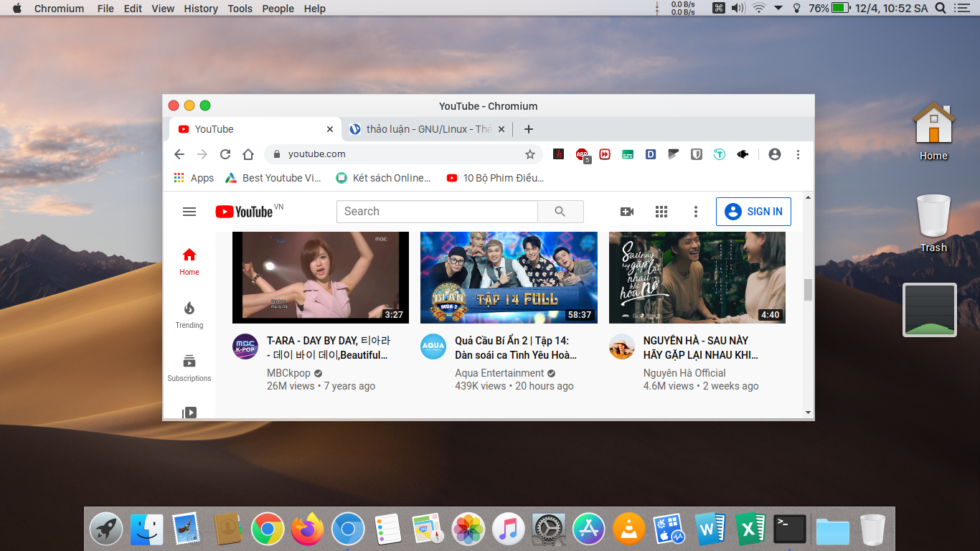The image size is (980, 551).
Task: Open the Chromium three-dot menu
Action: point(798,154)
